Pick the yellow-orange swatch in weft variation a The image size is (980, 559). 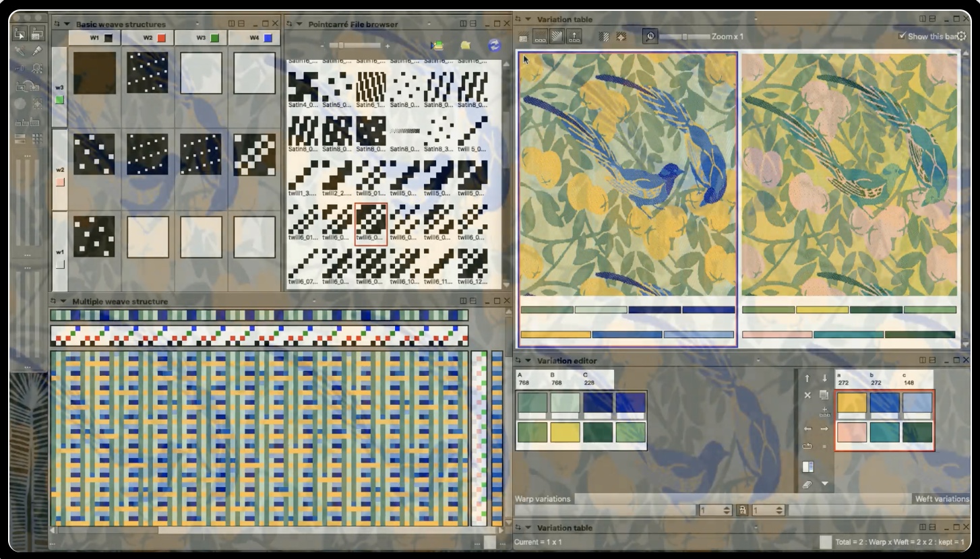click(851, 403)
